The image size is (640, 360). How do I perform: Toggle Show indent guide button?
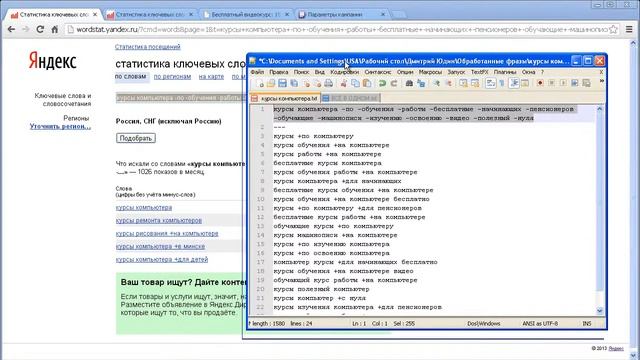(514, 83)
